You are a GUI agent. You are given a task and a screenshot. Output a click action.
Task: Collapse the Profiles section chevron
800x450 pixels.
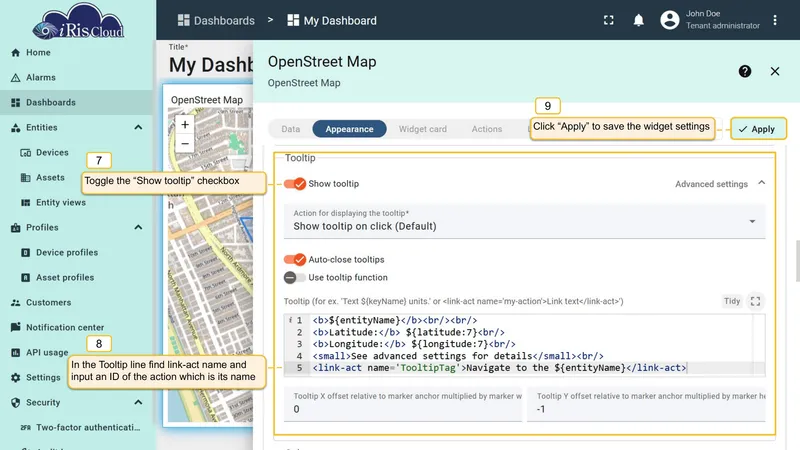(x=138, y=228)
